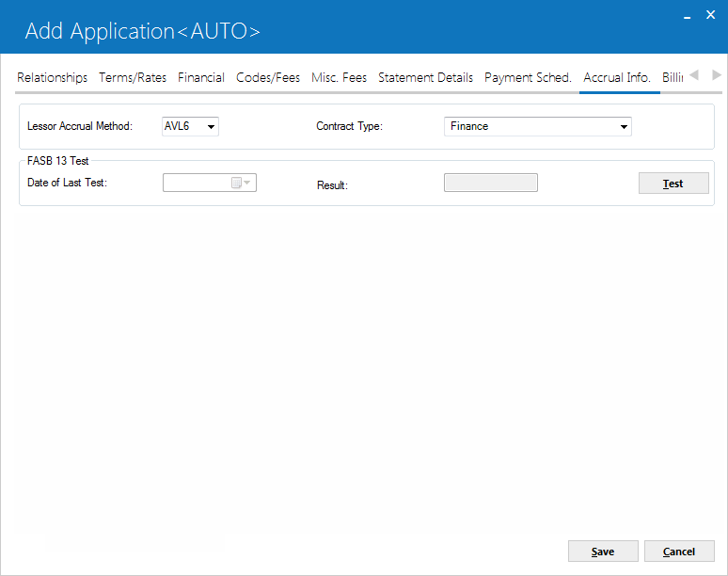Open the Relationships tab
Viewport: 728px width, 576px height.
pos(52,77)
